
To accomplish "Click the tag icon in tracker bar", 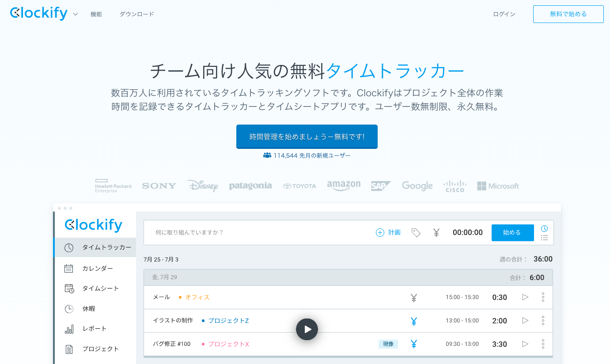I will pos(416,232).
